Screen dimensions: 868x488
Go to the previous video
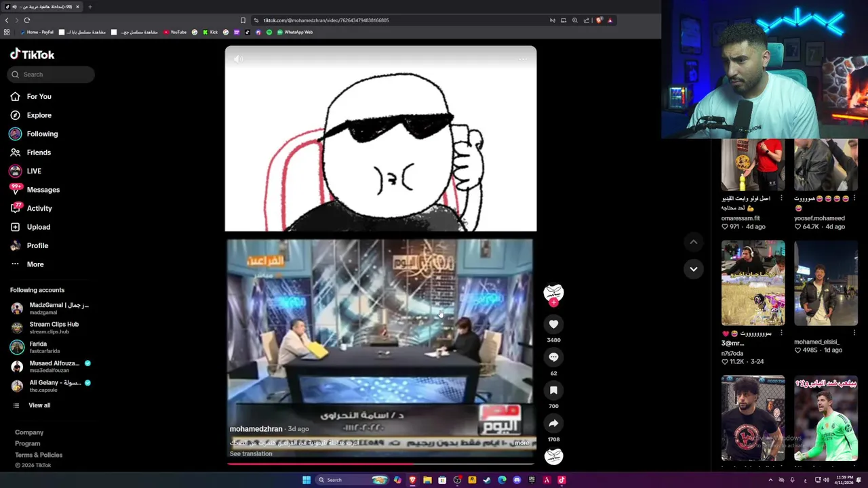693,242
